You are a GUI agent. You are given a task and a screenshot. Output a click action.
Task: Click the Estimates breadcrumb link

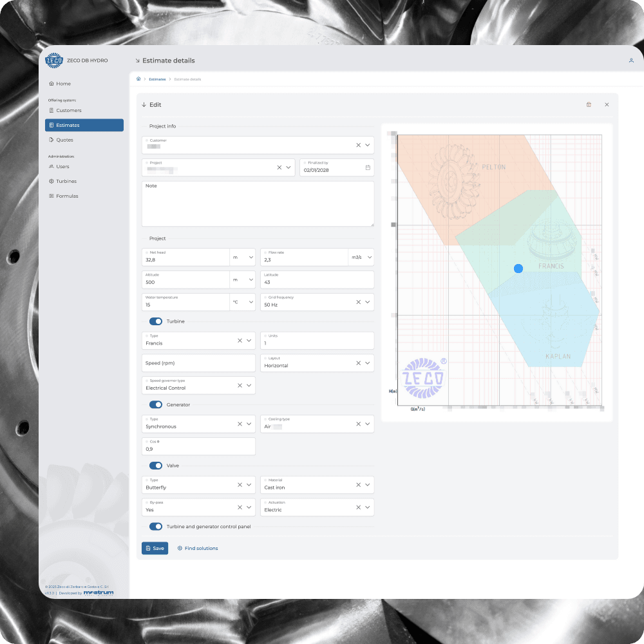pyautogui.click(x=157, y=79)
